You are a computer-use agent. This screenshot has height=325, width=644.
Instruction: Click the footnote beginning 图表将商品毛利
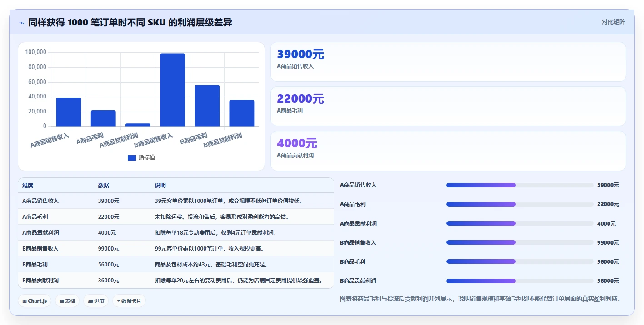click(x=480, y=299)
